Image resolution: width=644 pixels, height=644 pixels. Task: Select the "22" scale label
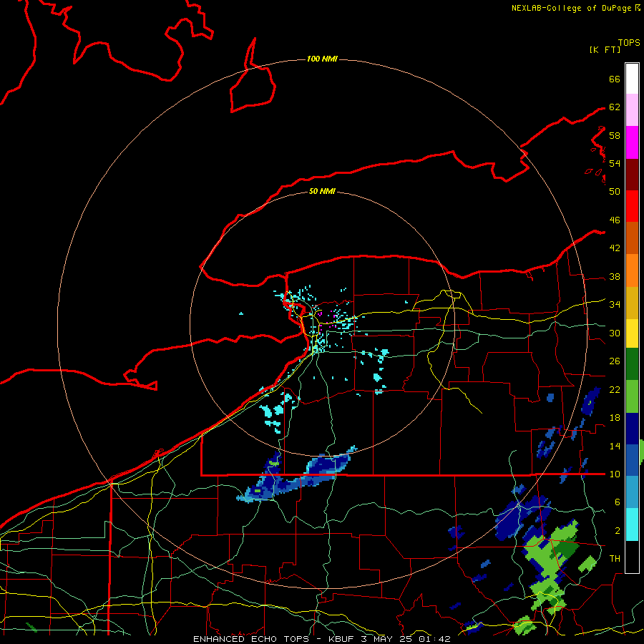click(615, 390)
